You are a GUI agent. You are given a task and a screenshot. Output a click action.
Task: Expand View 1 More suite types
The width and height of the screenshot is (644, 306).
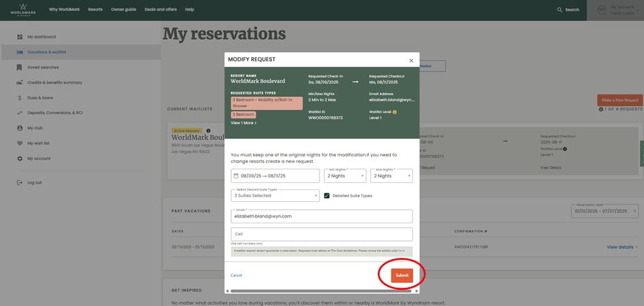pos(243,123)
